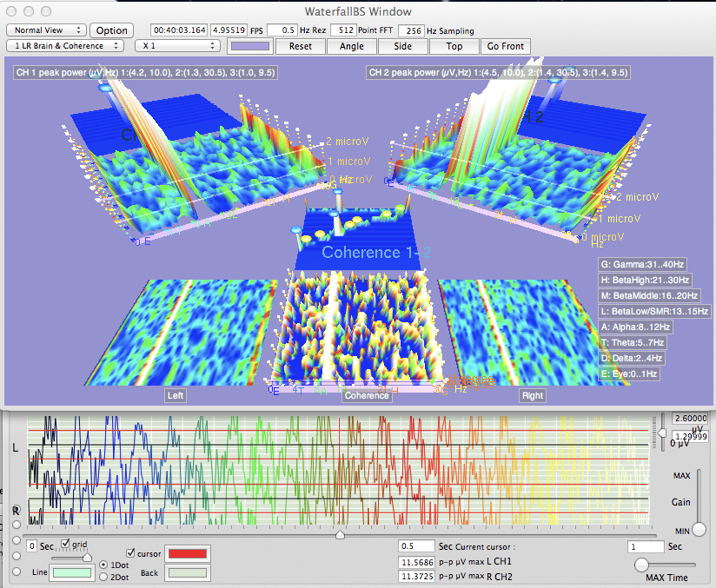Click the T: Theta:5..7Hz legend entry
716x588 pixels.
pos(633,342)
